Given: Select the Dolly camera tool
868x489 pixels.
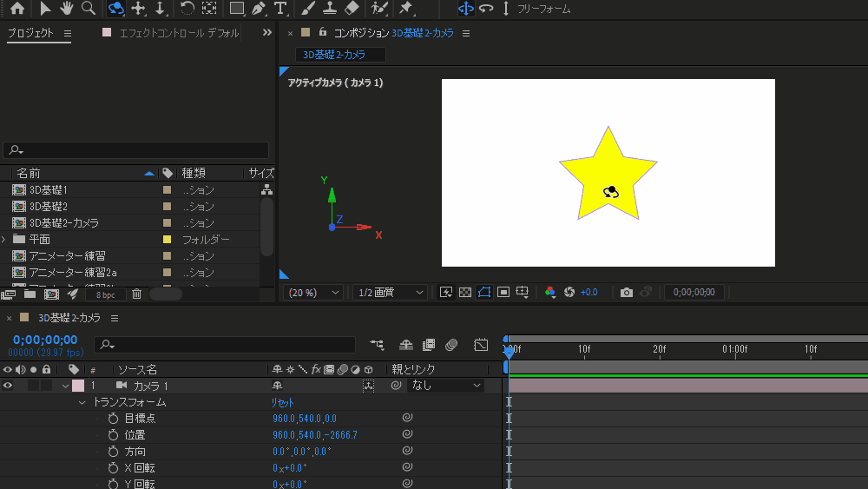Looking at the screenshot, I should point(160,9).
